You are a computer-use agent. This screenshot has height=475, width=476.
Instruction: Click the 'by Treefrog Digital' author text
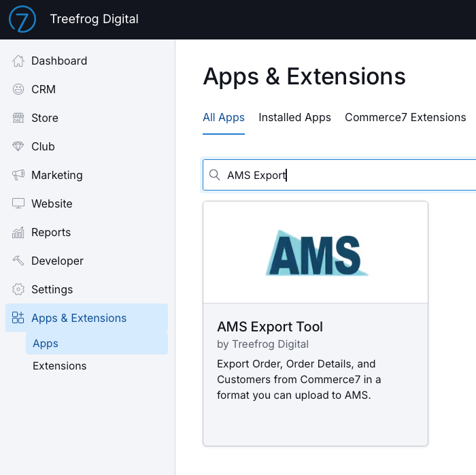(262, 344)
